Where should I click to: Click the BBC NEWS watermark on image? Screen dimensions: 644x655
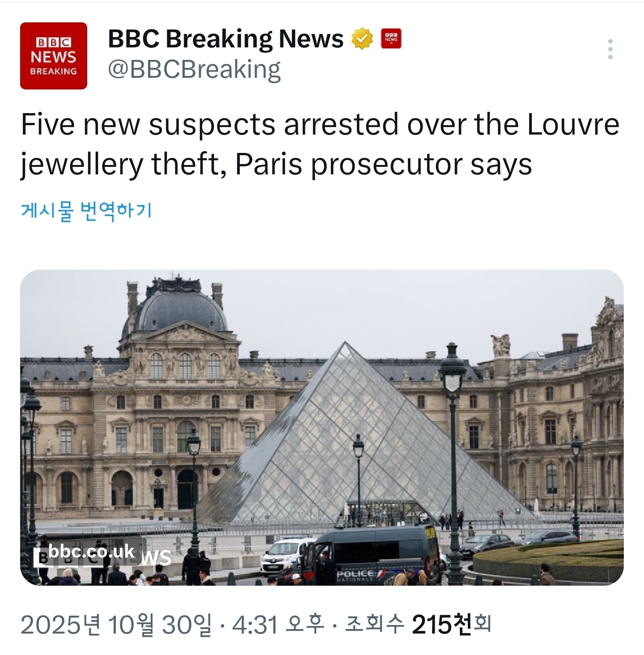[103, 558]
